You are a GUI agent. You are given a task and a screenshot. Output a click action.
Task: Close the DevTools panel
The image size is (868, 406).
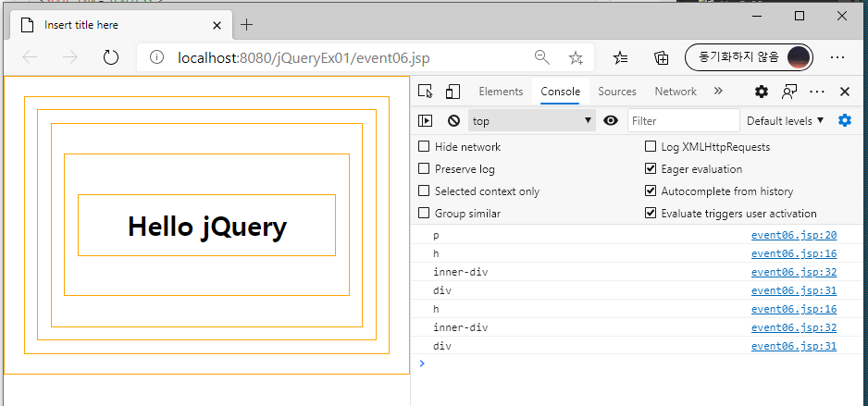click(x=845, y=92)
